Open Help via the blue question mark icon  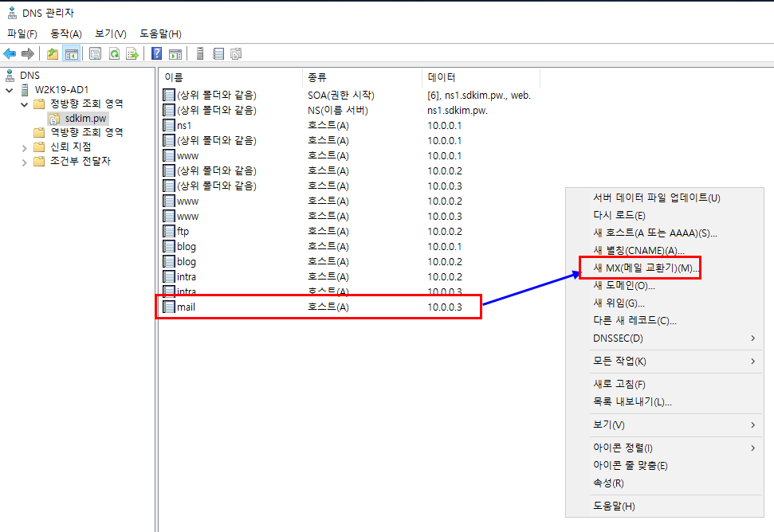tap(156, 53)
